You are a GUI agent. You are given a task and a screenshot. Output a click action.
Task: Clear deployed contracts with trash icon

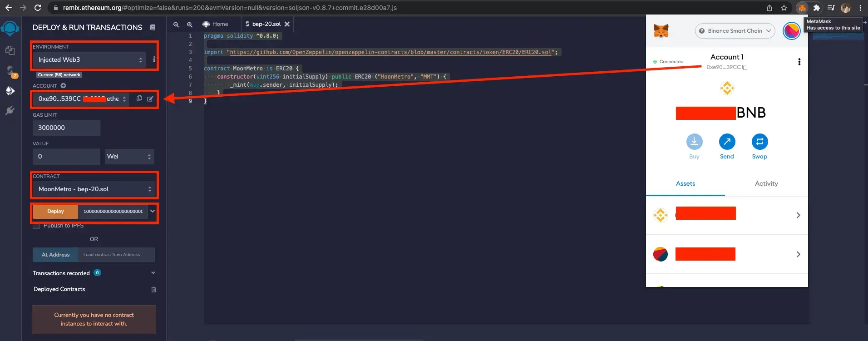(x=153, y=290)
